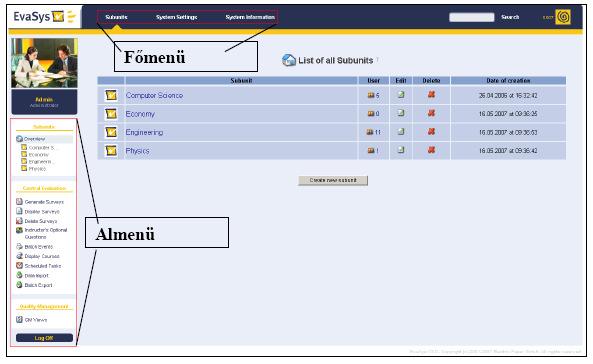This screenshot has height=364, width=593.
Task: Edit the Computer Science subunit
Action: [x=401, y=95]
